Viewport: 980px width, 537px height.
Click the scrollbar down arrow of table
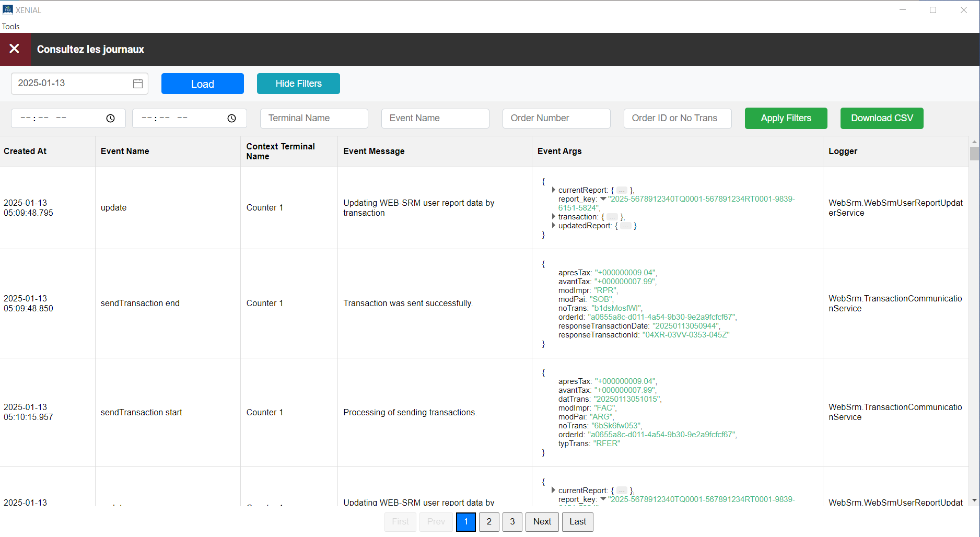(x=974, y=500)
